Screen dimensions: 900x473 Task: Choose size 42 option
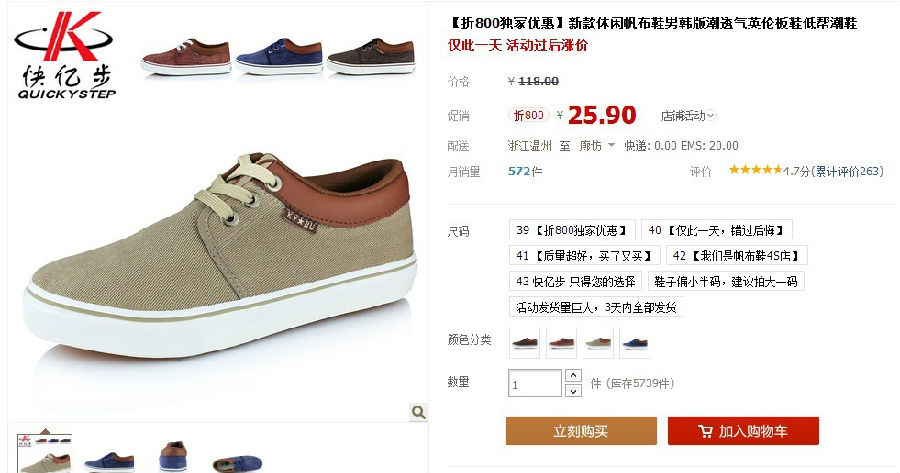pyautogui.click(x=737, y=255)
